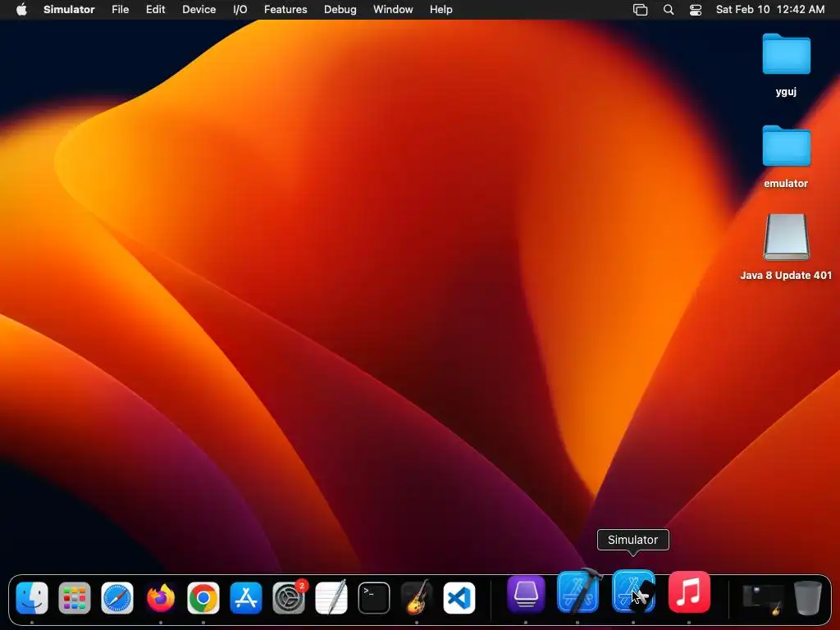The width and height of the screenshot is (840, 630).
Task: Open the Debug menu
Action: click(340, 10)
